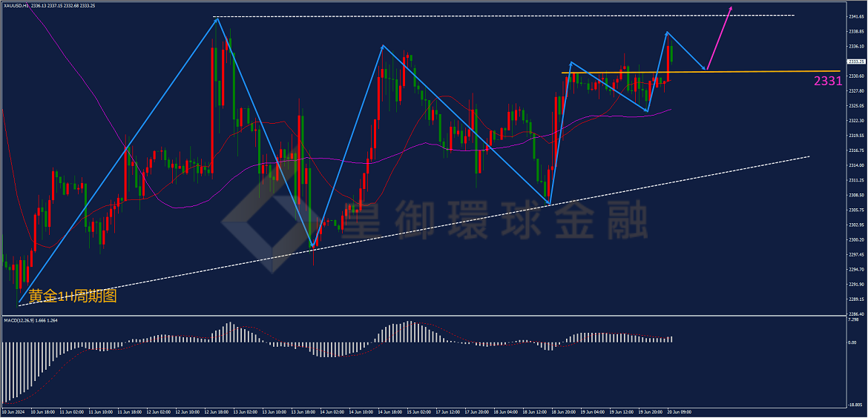This screenshot has height=418, width=868.
Task: Click the 12 Jun 18:00 time label
Action: 218,412
